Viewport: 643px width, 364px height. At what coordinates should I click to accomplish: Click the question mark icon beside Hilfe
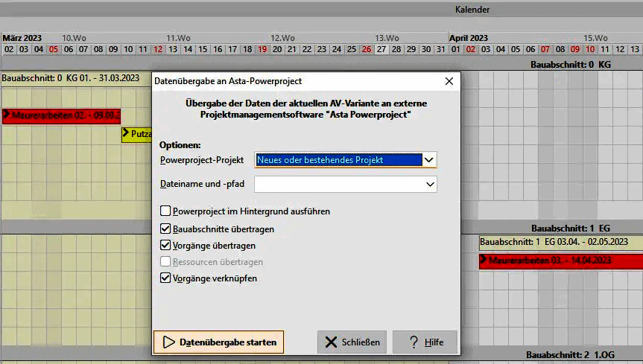414,342
